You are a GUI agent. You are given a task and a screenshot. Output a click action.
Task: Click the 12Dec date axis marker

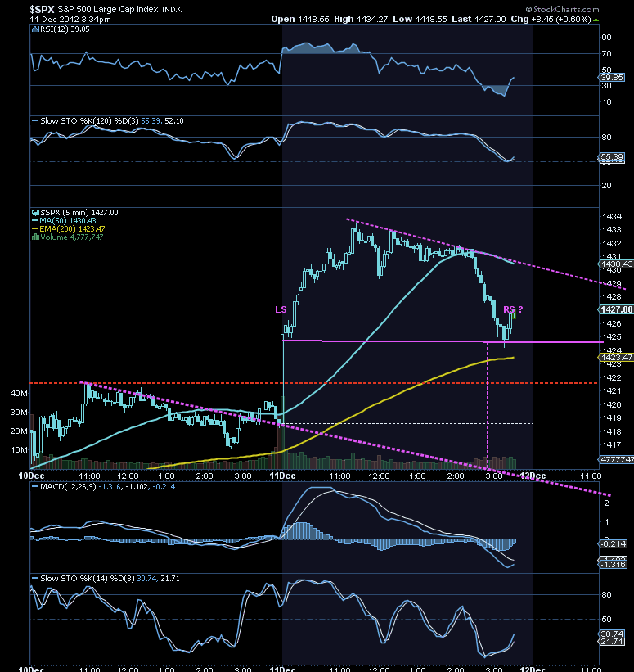[533, 476]
